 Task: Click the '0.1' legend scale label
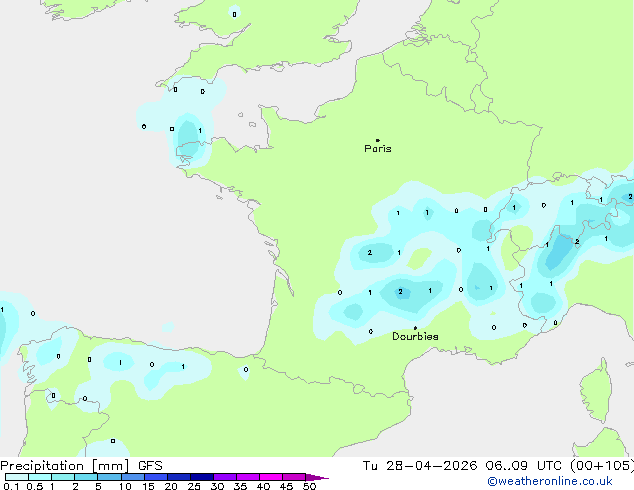[x=11, y=486]
